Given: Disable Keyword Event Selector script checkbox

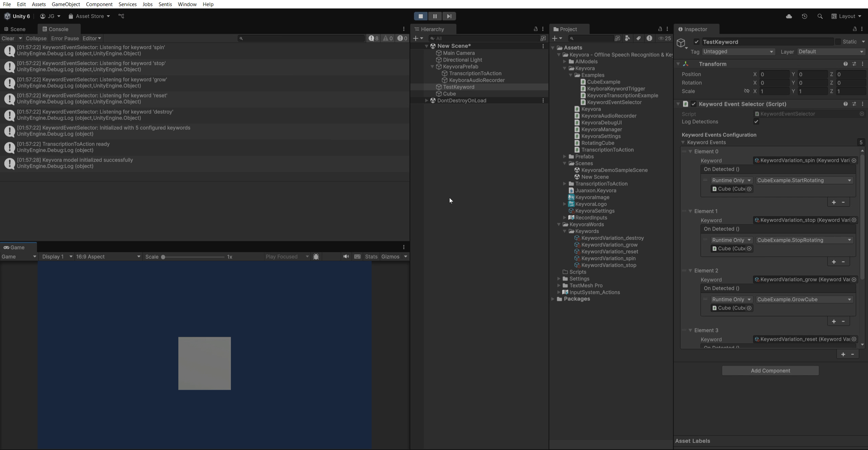Looking at the screenshot, I should (693, 104).
